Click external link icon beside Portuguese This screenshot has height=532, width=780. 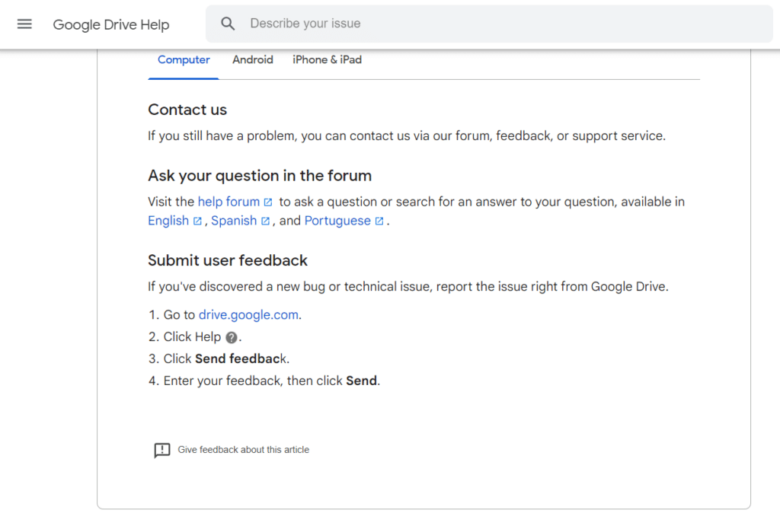click(379, 221)
